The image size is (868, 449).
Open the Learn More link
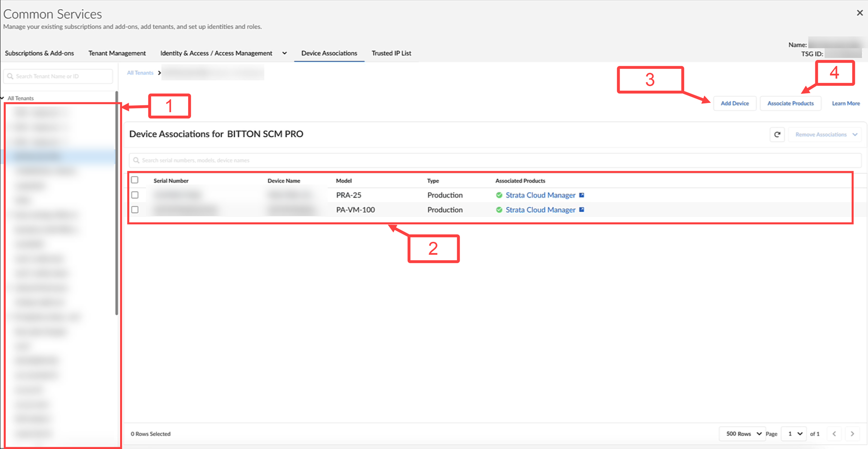coord(846,104)
